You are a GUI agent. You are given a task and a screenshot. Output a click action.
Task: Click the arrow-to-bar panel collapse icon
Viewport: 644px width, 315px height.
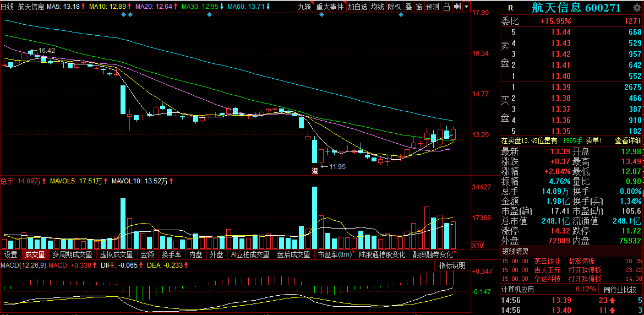(457, 7)
